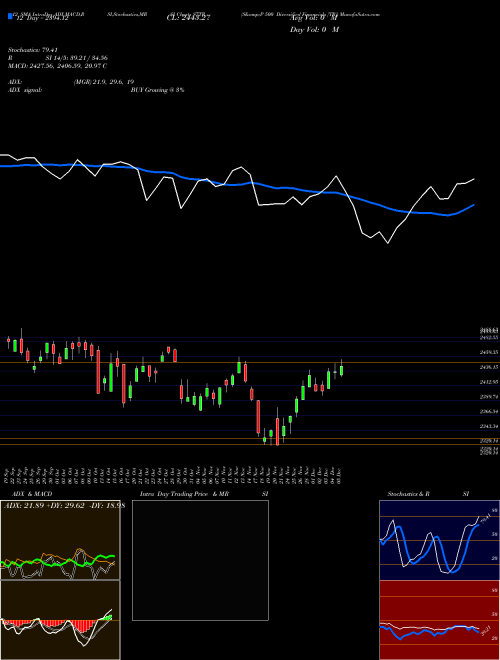
Task: Click the 2459.35 price axis label
Action: tap(489, 352)
